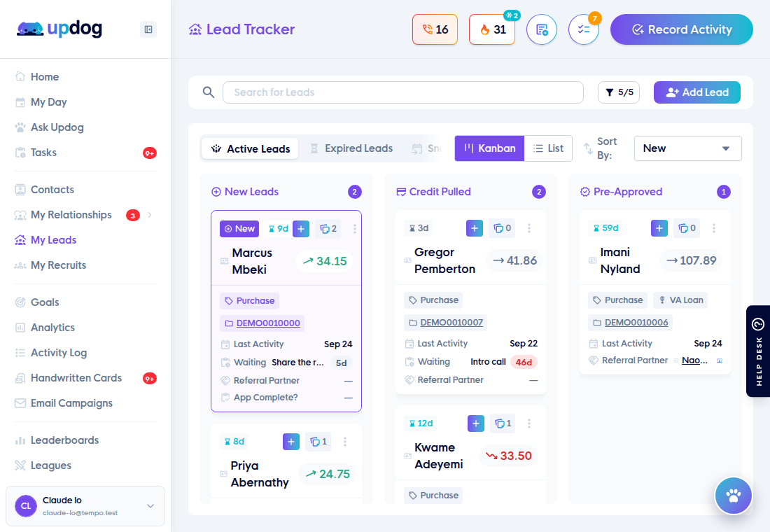Click plus button on Marcus Mbeki card

point(301,228)
